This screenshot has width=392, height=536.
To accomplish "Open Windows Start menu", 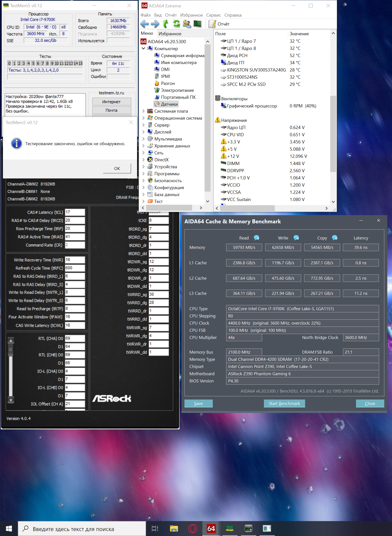I will (x=9, y=529).
